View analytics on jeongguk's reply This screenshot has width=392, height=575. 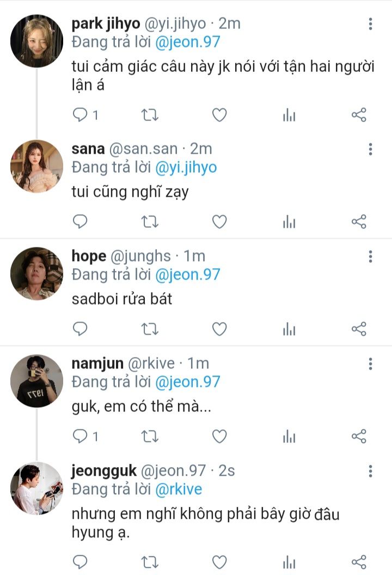(289, 561)
